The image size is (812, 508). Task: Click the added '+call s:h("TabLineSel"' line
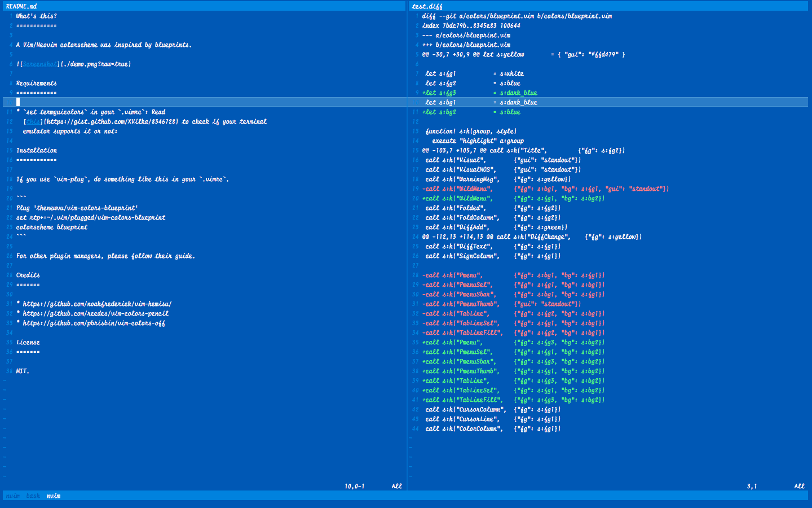513,390
